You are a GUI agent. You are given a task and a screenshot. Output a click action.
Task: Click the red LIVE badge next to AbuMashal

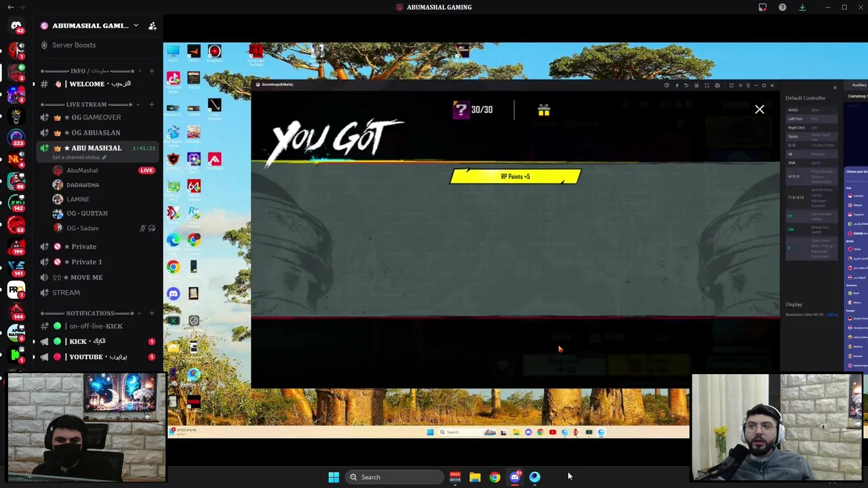[x=146, y=171]
